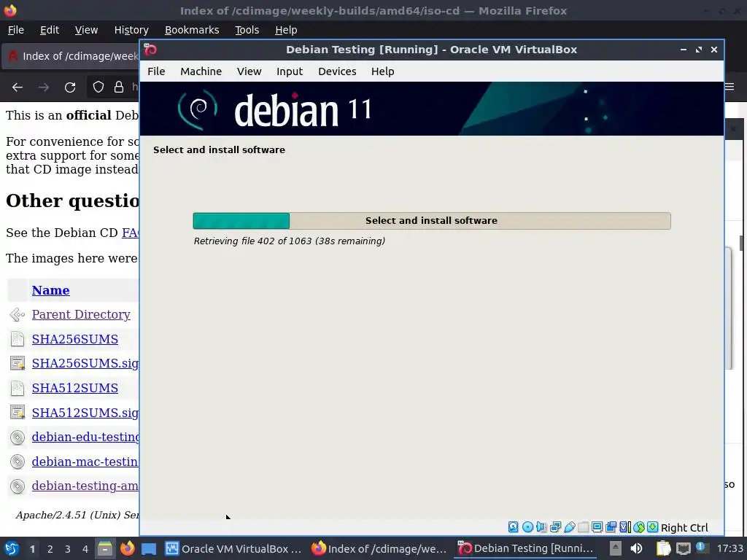This screenshot has width=747, height=560.
Task: Click the recording status icon
Action: (x=611, y=527)
